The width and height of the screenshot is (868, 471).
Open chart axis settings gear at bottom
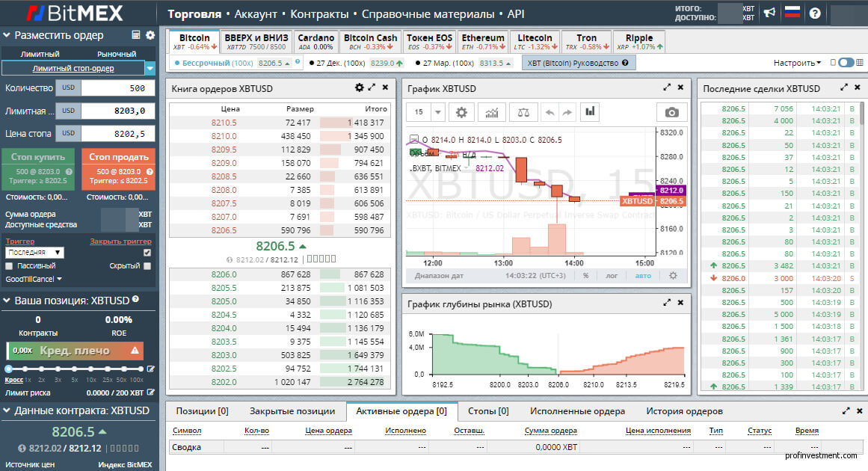[x=673, y=276]
